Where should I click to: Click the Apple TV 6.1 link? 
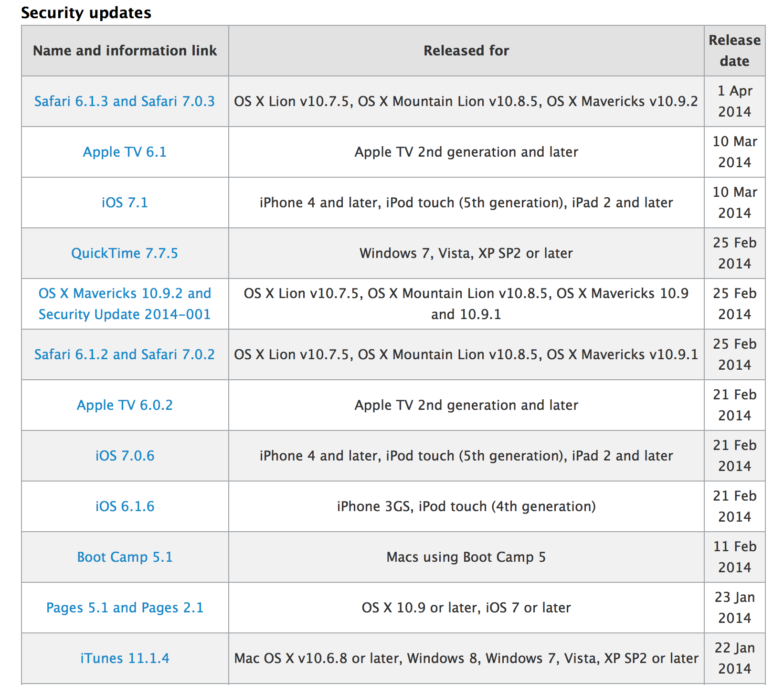[125, 152]
